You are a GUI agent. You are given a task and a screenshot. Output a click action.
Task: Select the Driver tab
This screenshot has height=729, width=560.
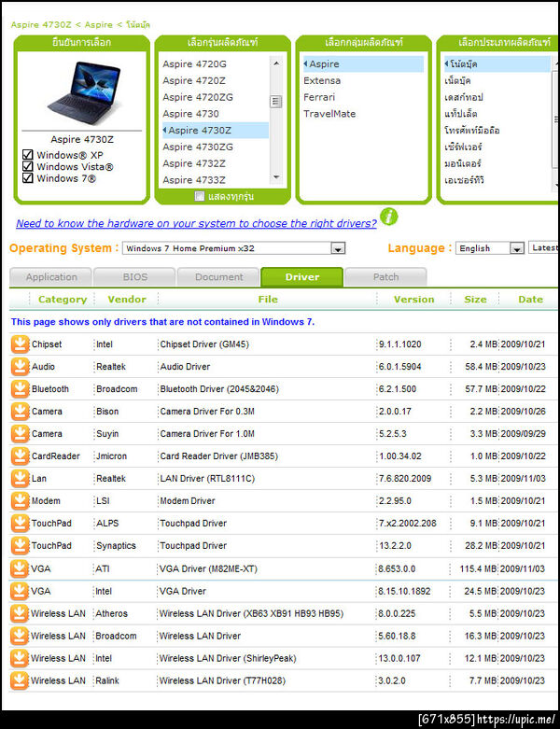(x=302, y=277)
